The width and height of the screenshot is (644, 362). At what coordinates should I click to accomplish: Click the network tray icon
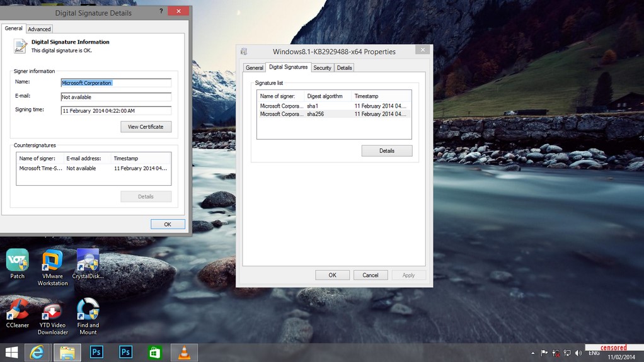click(x=567, y=353)
